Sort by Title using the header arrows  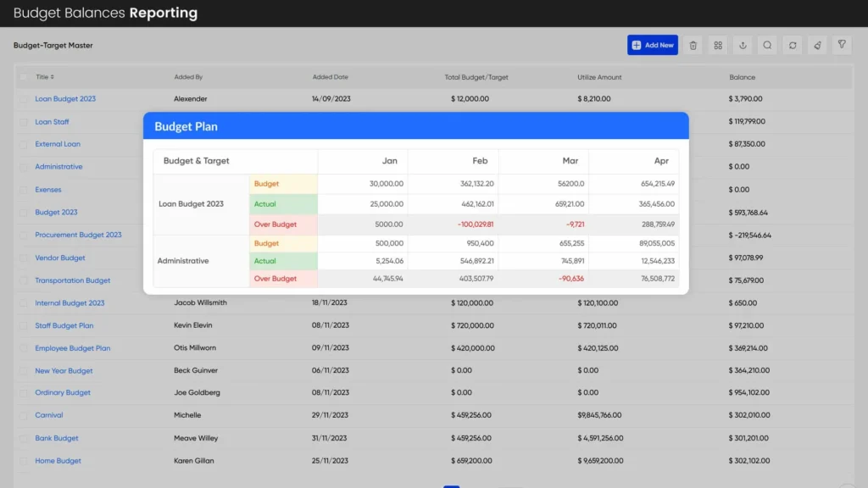(53, 77)
